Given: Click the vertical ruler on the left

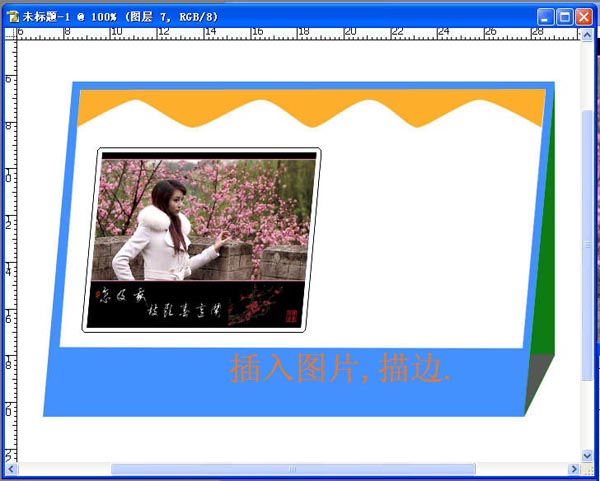Looking at the screenshot, I should point(9,250).
